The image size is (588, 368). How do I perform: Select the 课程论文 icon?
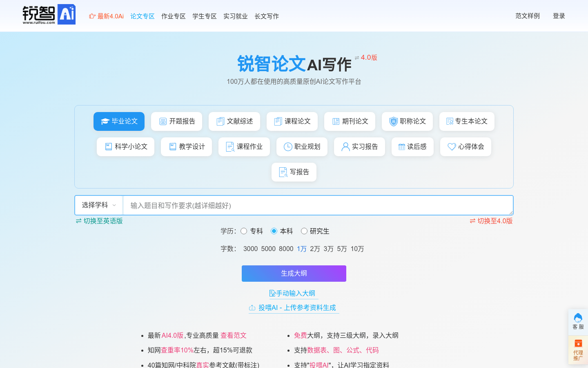click(278, 121)
